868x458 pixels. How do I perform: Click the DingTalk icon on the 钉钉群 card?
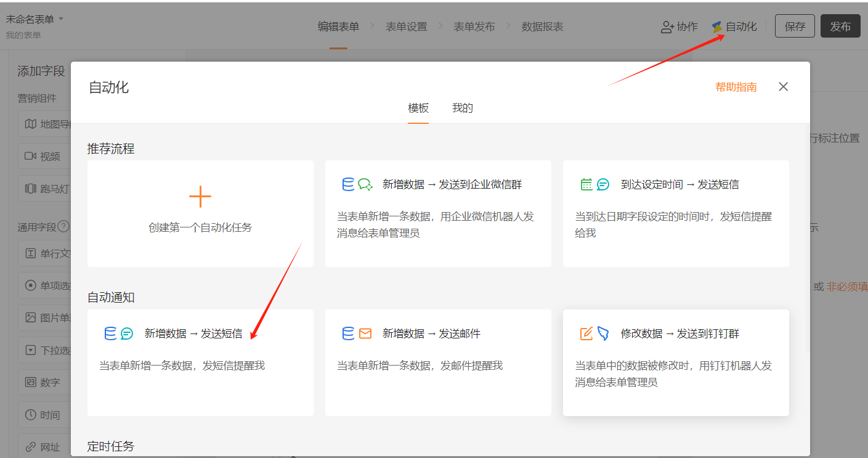[x=603, y=333]
